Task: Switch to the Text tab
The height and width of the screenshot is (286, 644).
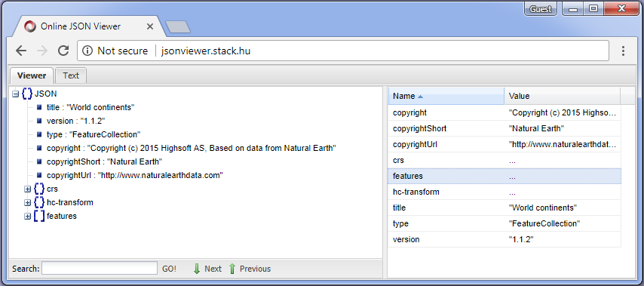Action: (71, 75)
